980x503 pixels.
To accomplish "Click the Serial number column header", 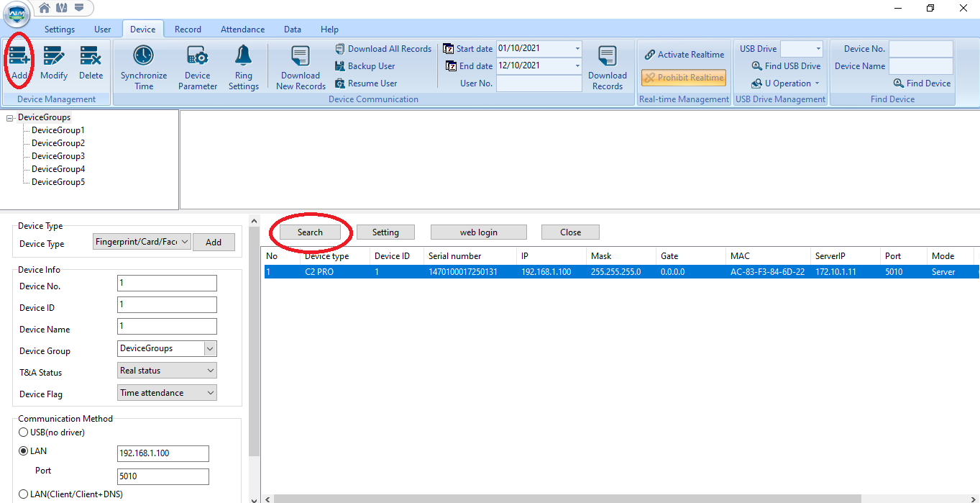I will click(470, 255).
